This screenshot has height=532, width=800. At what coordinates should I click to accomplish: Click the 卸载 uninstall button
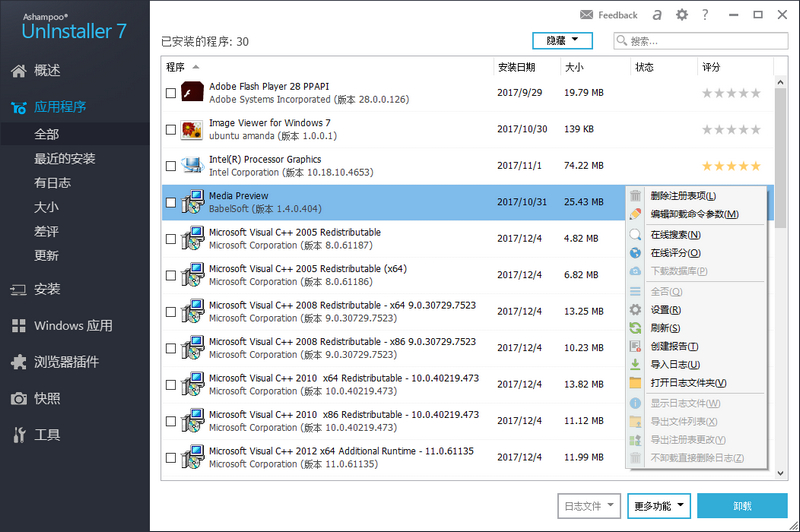point(742,506)
